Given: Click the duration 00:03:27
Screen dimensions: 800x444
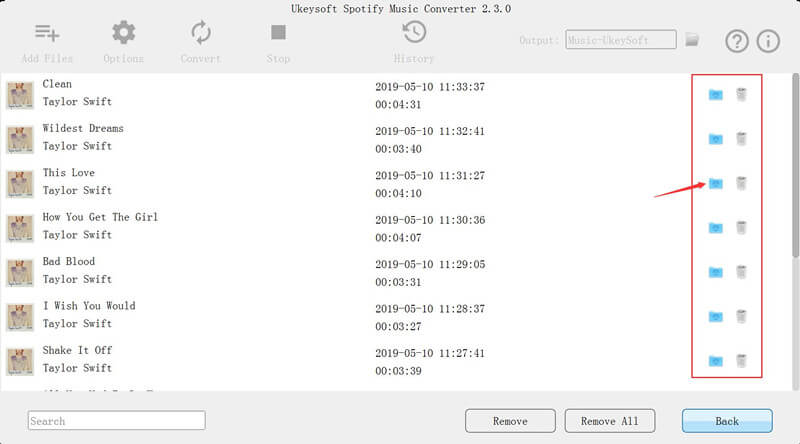Looking at the screenshot, I should pyautogui.click(x=398, y=327).
